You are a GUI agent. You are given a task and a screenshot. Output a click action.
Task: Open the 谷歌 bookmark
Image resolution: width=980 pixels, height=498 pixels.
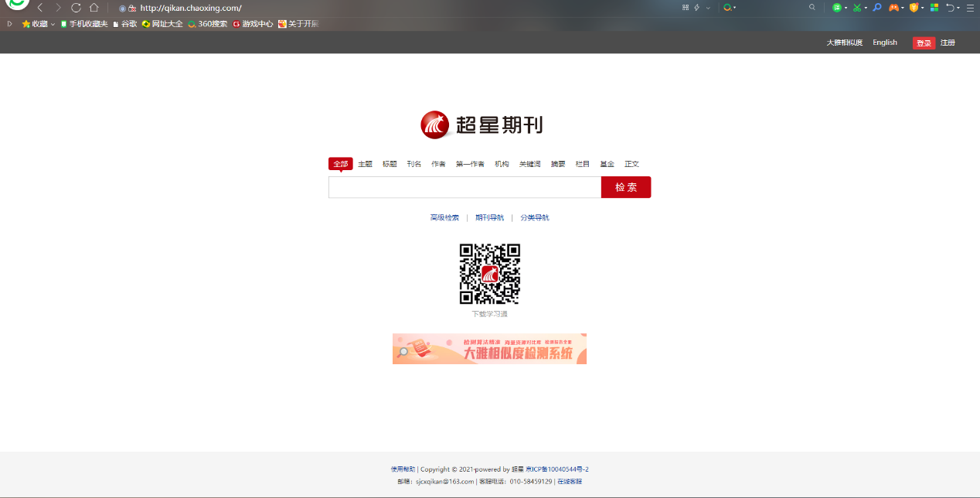point(125,24)
